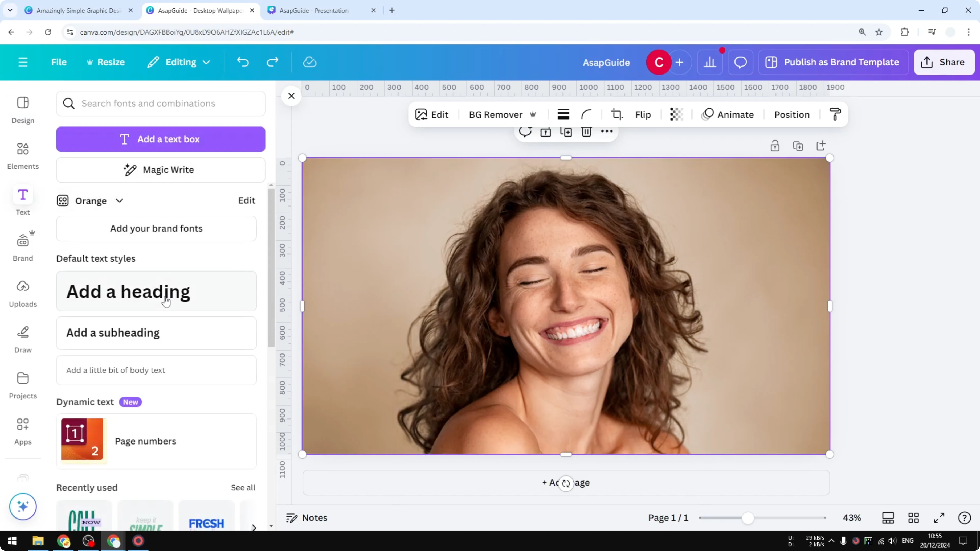Open Magic Write
Screen dimensions: 980x551
tap(160, 170)
